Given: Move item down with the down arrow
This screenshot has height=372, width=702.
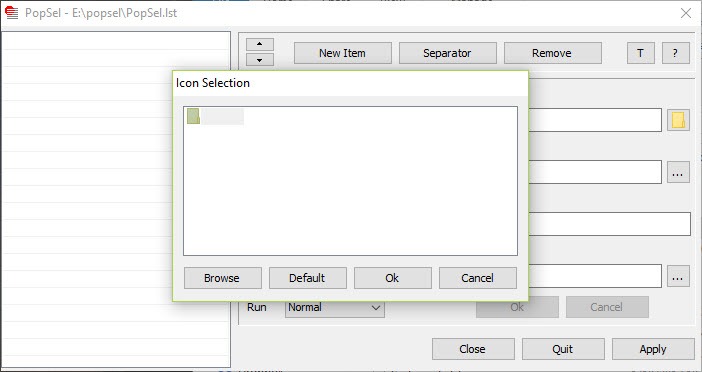Looking at the screenshot, I should (260, 60).
